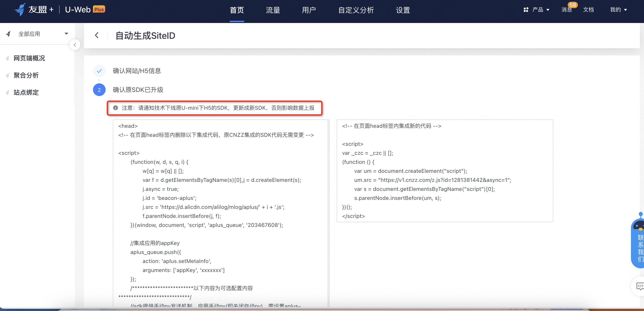This screenshot has width=644, height=311.
Task: Open 网页端概况 in the sidebar
Action: (x=29, y=58)
